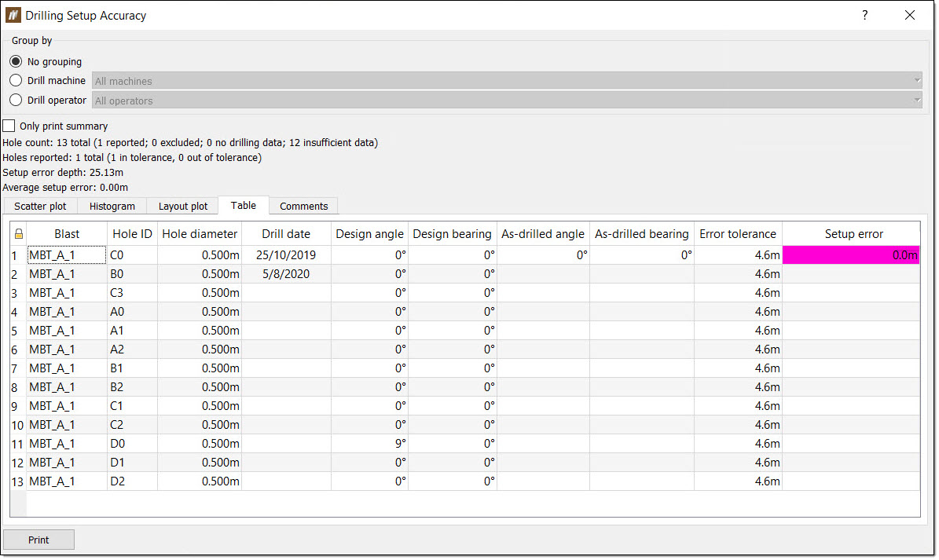Select the Table tab
939x560 pixels.
[x=243, y=205]
